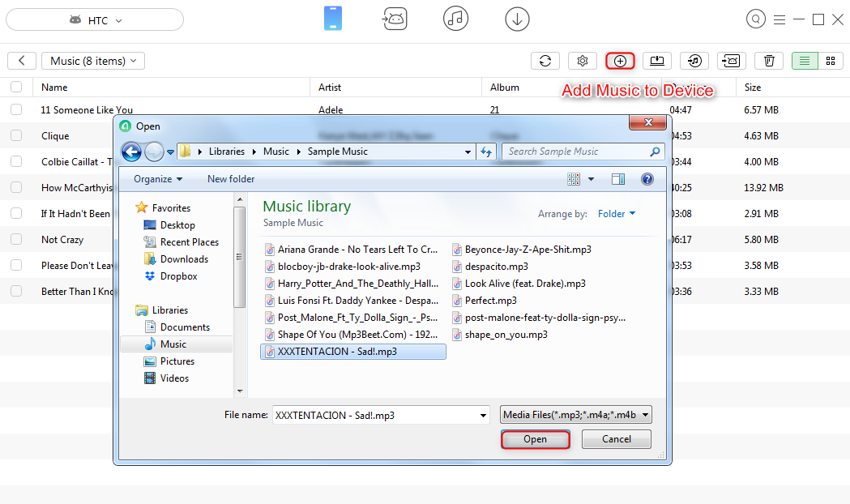
Task: Click the search icon in title bar
Action: coord(756,19)
